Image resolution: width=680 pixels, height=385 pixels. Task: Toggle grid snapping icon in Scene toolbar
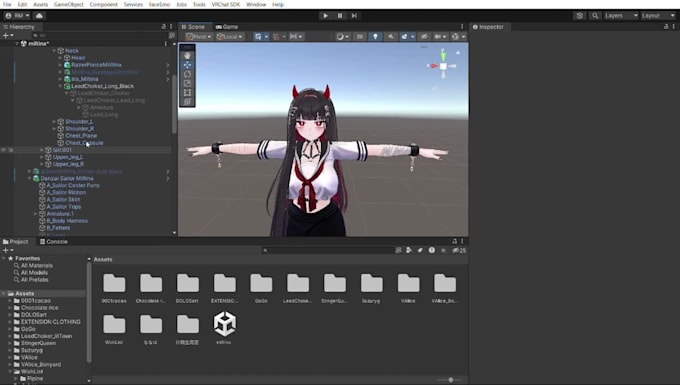(x=277, y=36)
